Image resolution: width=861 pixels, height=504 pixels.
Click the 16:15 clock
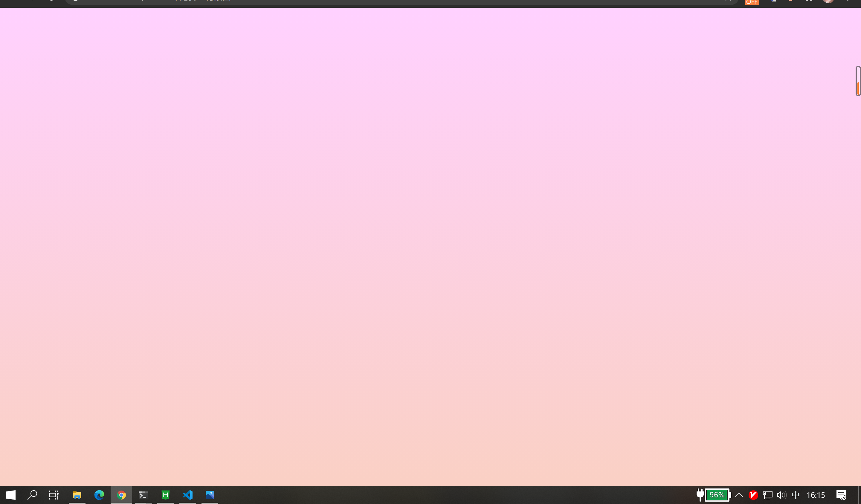pyautogui.click(x=816, y=495)
